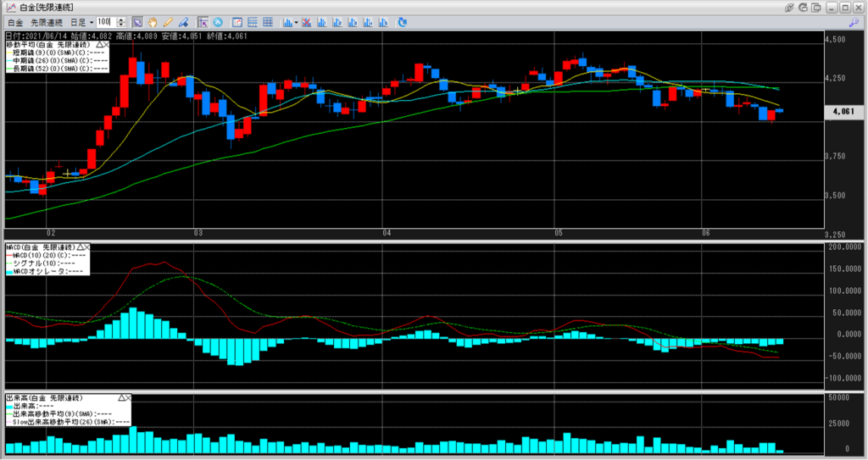Screen dimensions: 868x460
Task: Close the 出来高 volume legend panel
Action: pyautogui.click(x=130, y=397)
